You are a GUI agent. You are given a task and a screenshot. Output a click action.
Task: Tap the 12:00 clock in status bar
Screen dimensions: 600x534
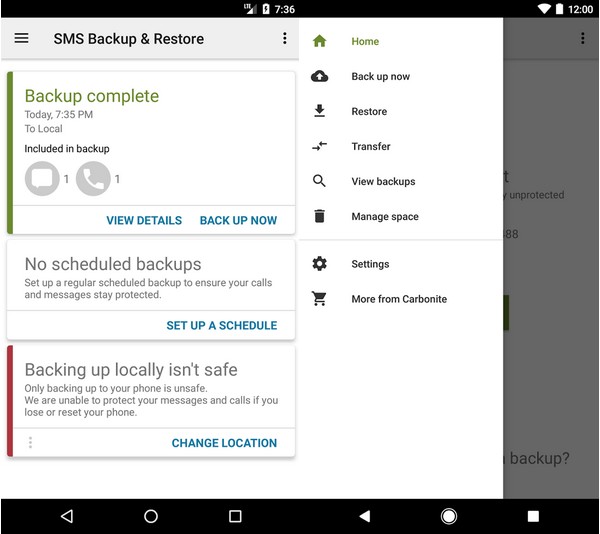(x=580, y=9)
